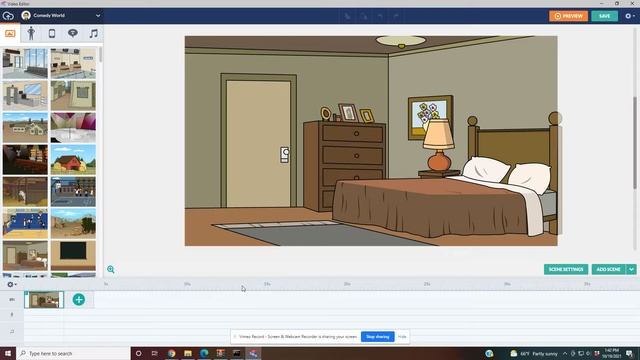Image resolution: width=640 pixels, height=360 pixels.
Task: Click the green plus add scene circle
Action: tap(79, 300)
